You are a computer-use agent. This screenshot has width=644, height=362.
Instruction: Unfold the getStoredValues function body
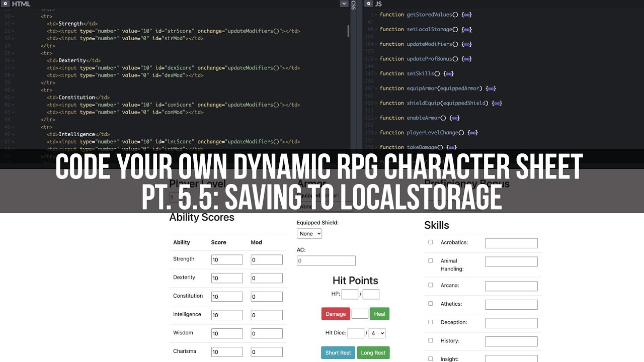[466, 15]
